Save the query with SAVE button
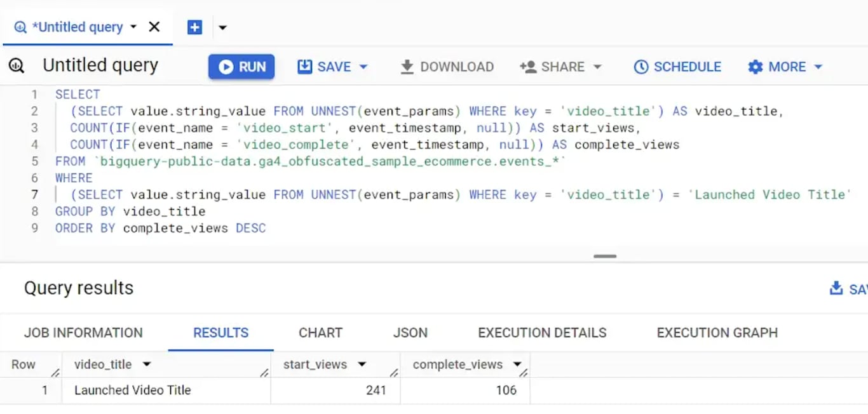Viewport: 868px width, 414px height. click(x=324, y=67)
